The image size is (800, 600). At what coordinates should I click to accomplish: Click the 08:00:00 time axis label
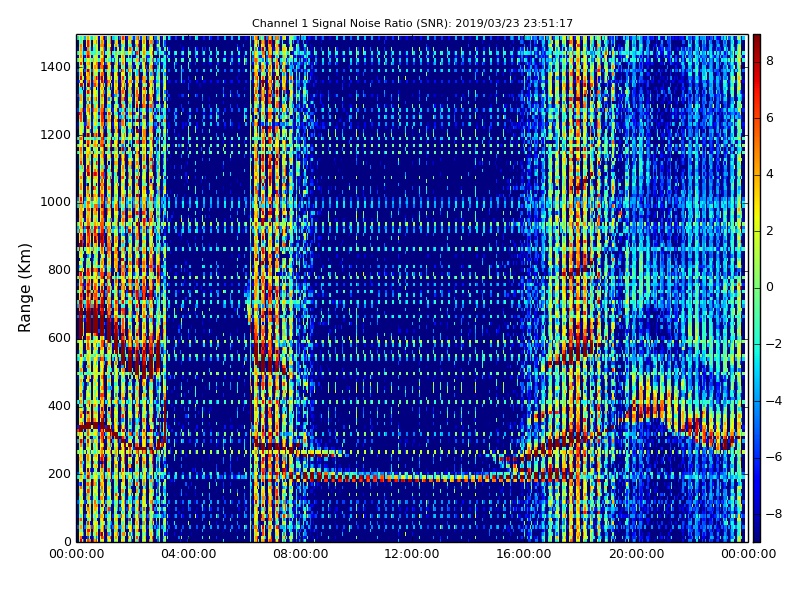[x=301, y=554]
